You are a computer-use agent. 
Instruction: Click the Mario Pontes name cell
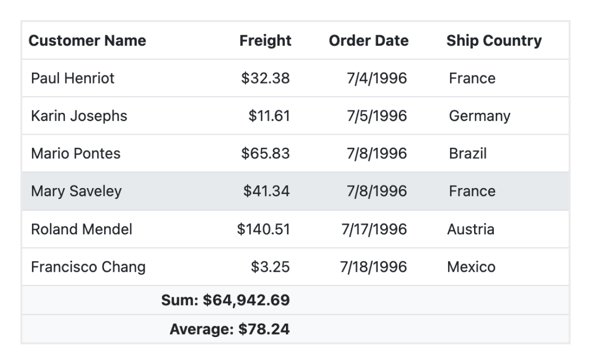(x=76, y=153)
